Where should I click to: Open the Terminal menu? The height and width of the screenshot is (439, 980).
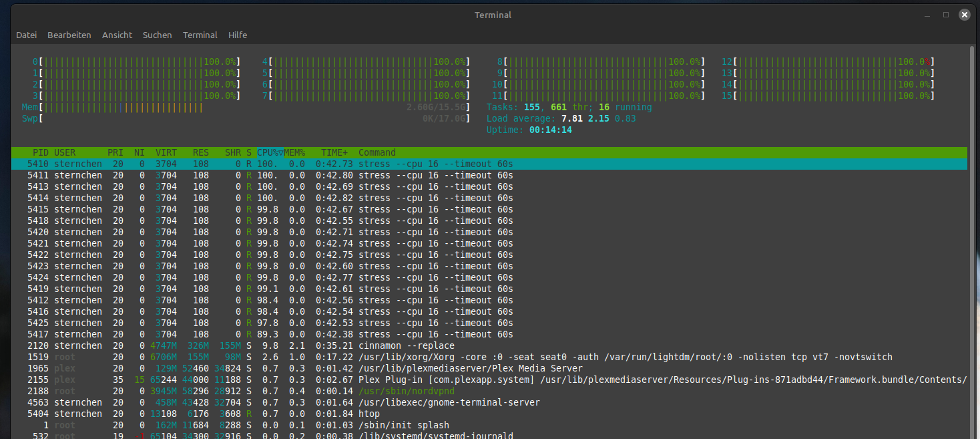tap(200, 35)
